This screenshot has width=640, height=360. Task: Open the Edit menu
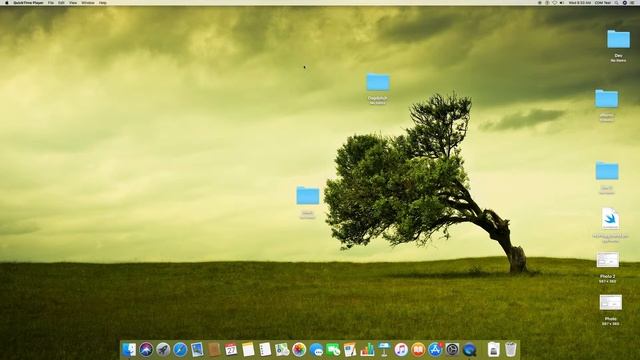click(x=61, y=2)
